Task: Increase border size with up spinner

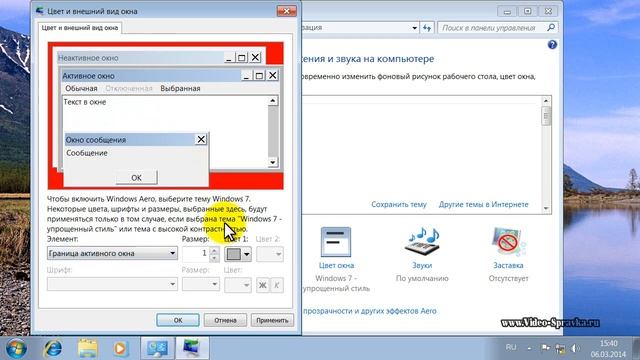Action: pyautogui.click(x=214, y=251)
